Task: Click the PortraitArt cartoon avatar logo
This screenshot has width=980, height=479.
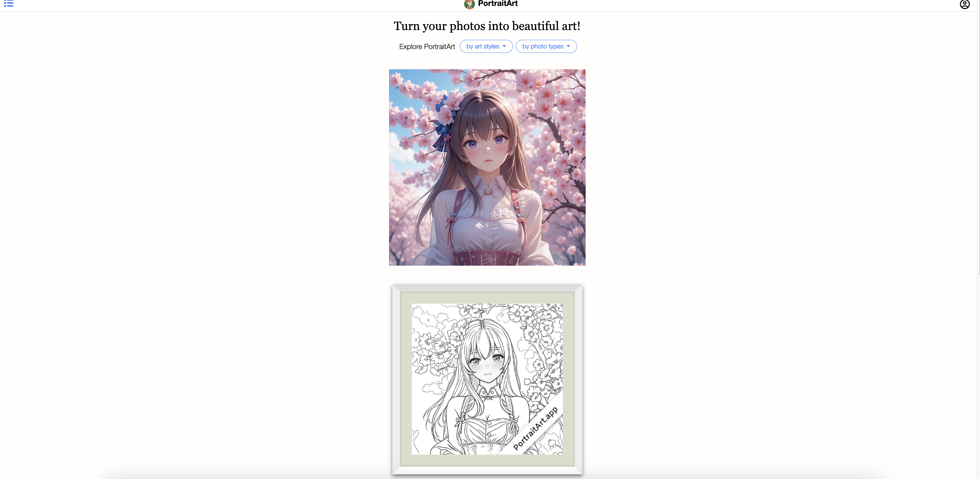Action: pyautogui.click(x=470, y=4)
